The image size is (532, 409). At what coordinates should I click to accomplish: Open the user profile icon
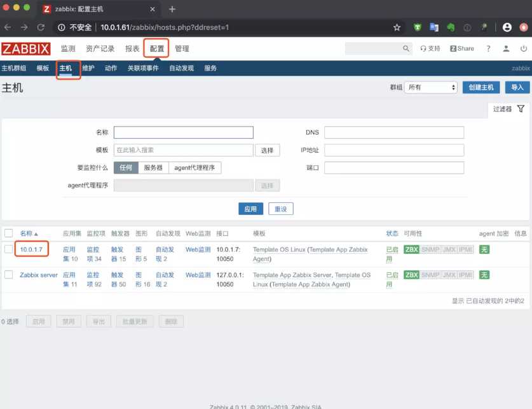(506, 48)
